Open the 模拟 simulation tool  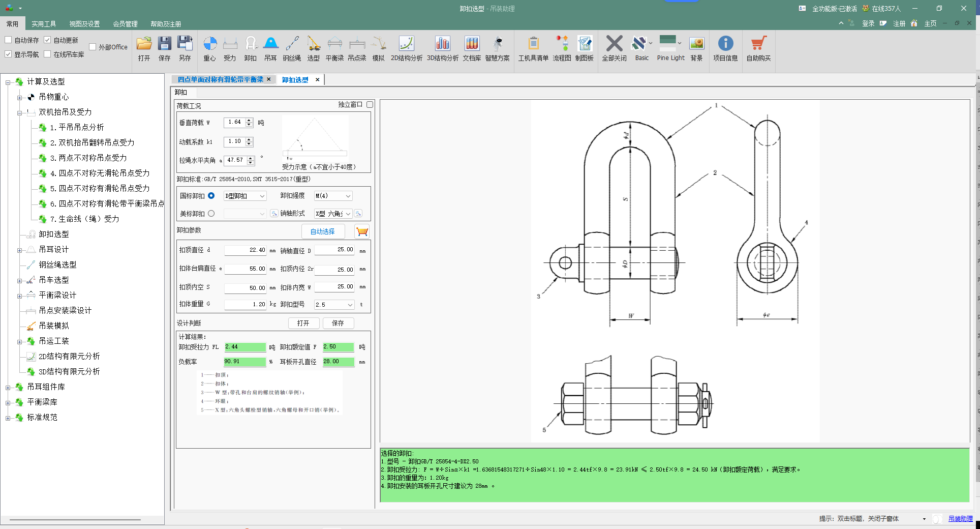click(379, 49)
